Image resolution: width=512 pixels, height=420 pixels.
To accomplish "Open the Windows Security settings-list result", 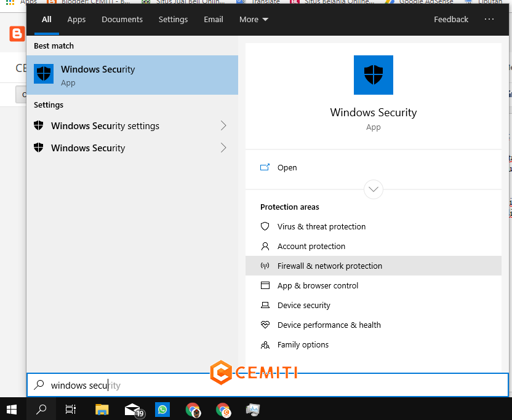I will [x=132, y=148].
